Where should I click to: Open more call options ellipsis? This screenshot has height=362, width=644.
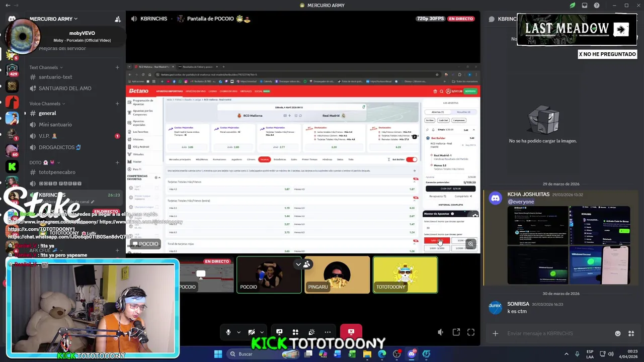[x=328, y=332]
